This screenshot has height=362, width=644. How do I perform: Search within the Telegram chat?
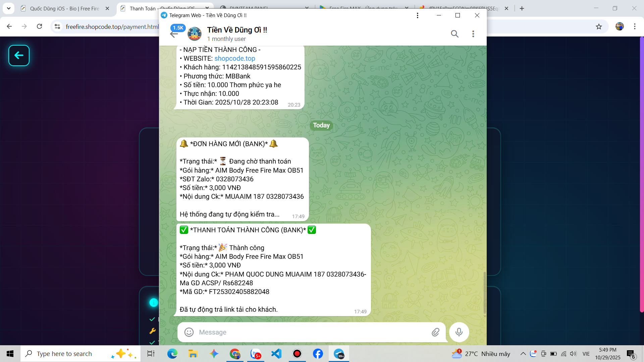(454, 34)
